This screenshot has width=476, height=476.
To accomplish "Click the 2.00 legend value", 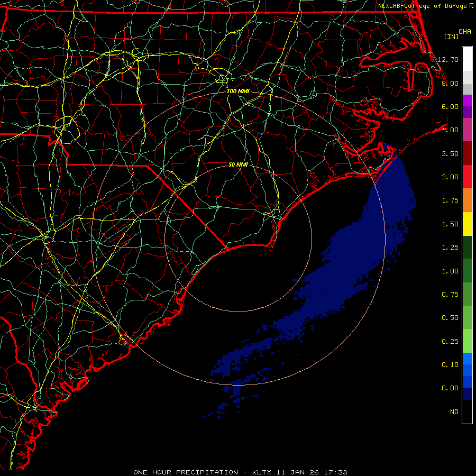I will pyautogui.click(x=450, y=177).
